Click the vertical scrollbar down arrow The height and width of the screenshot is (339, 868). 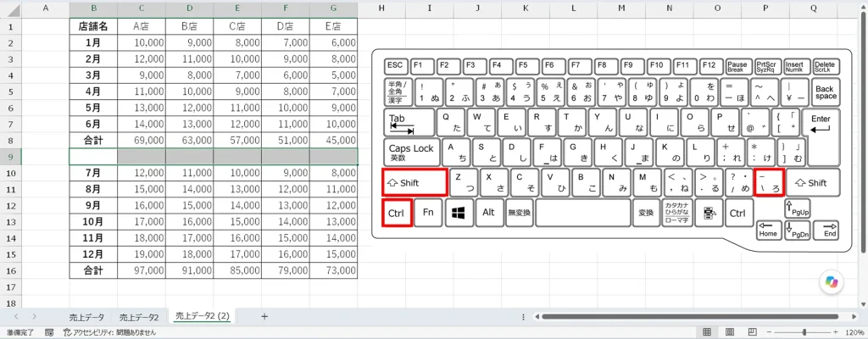pos(863,303)
